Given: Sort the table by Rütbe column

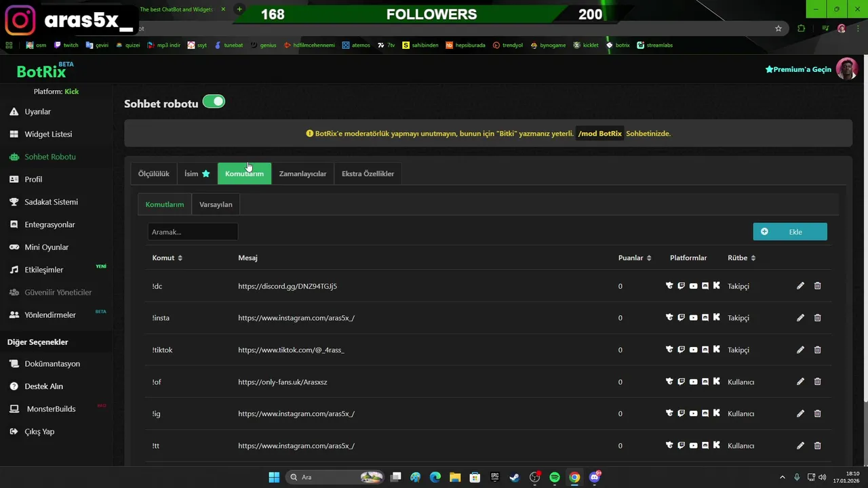Looking at the screenshot, I should coord(741,258).
